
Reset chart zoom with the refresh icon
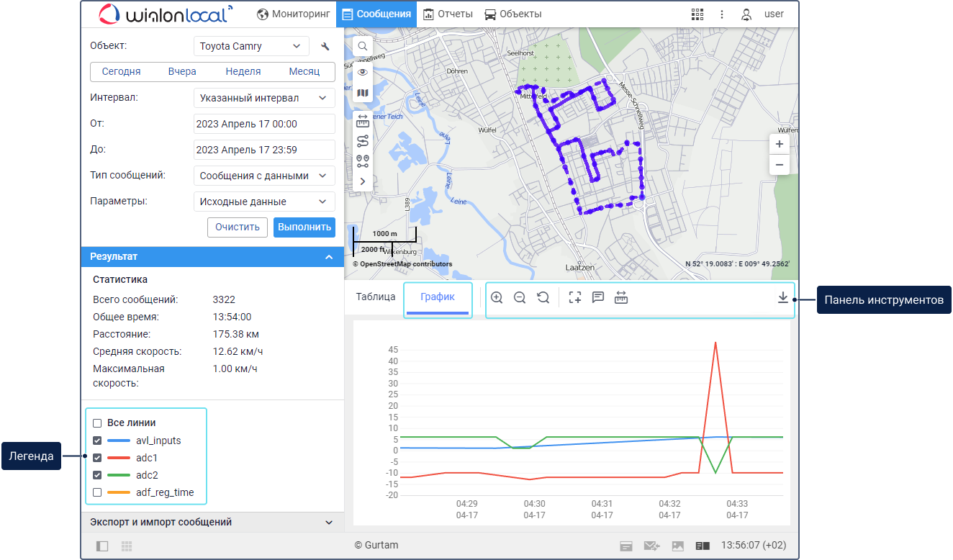click(543, 297)
